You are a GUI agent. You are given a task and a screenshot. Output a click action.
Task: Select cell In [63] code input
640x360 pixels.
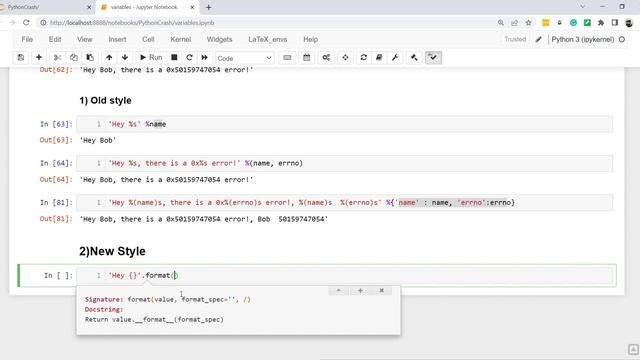[x=344, y=124]
